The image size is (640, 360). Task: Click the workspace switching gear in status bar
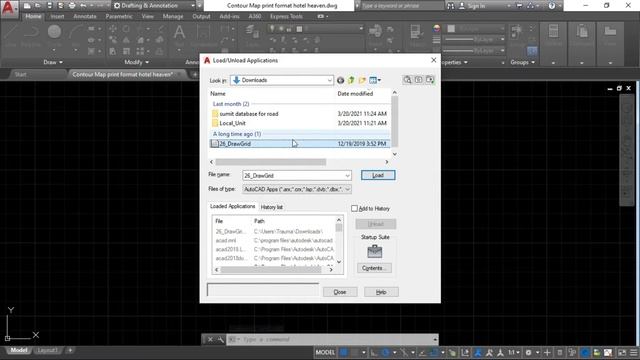tap(528, 352)
